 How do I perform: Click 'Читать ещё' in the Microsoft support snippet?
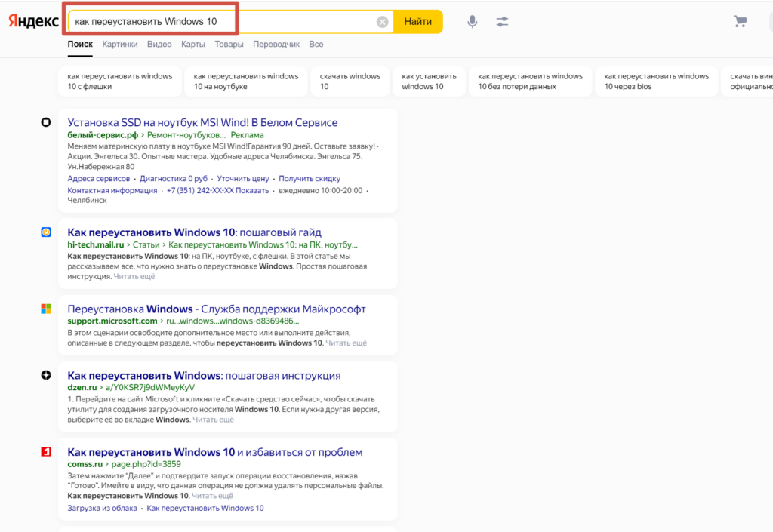pos(346,343)
